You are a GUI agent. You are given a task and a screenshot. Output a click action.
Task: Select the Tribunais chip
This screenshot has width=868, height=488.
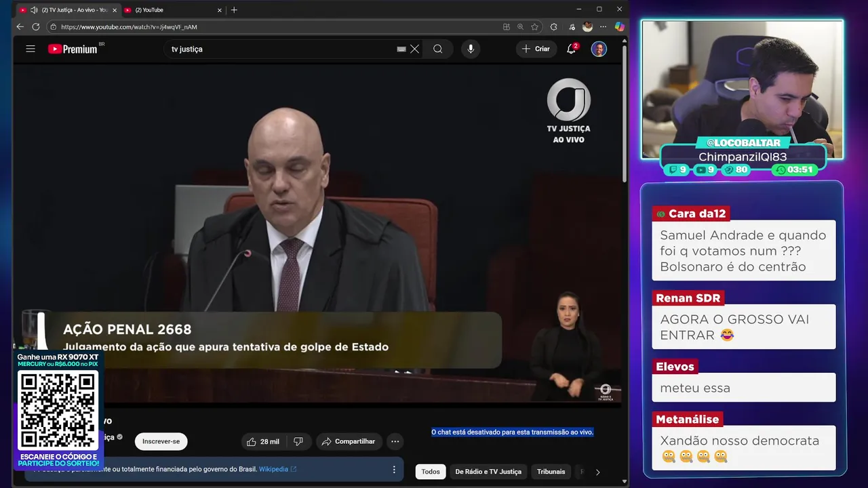pyautogui.click(x=551, y=472)
